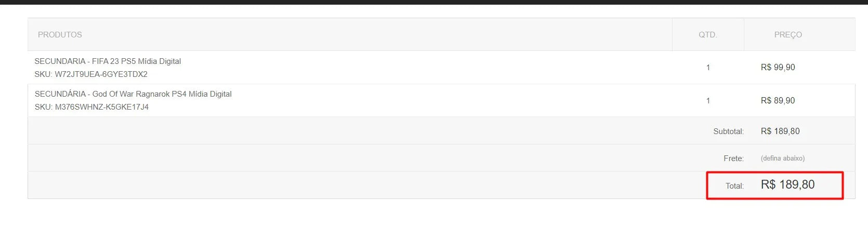Open the FIFA 23 PS5 Mídia Digital product
Viewport: 868px width, 225px height.
pos(108,61)
